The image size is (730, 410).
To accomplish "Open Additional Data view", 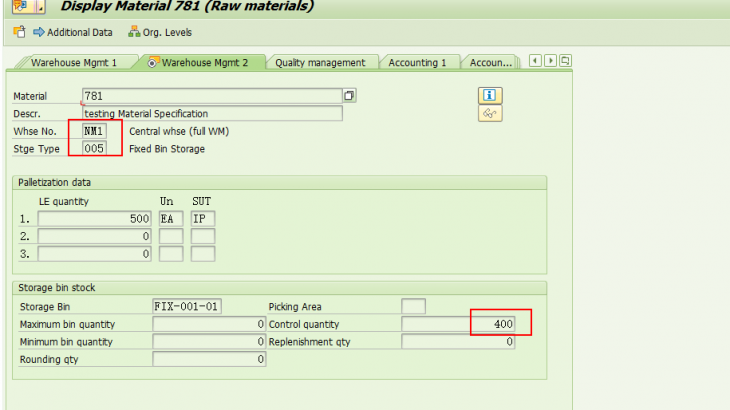I will coord(72,32).
